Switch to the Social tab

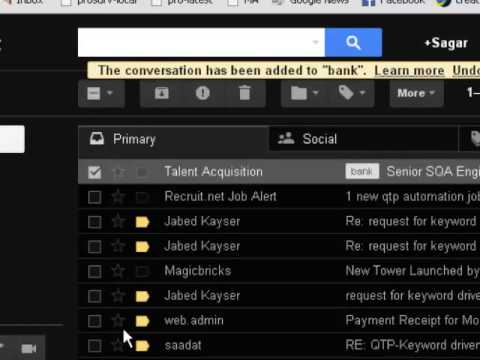[363, 139]
